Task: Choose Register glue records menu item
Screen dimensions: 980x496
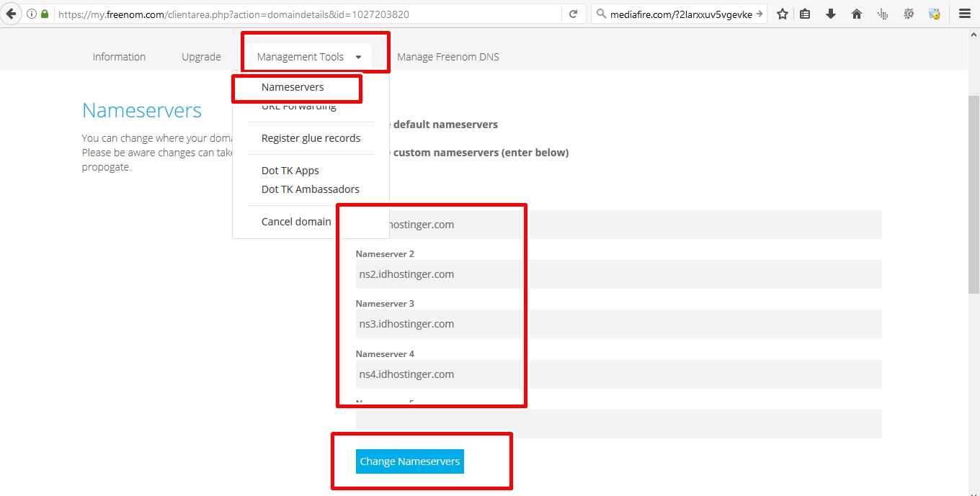Action: 311,138
